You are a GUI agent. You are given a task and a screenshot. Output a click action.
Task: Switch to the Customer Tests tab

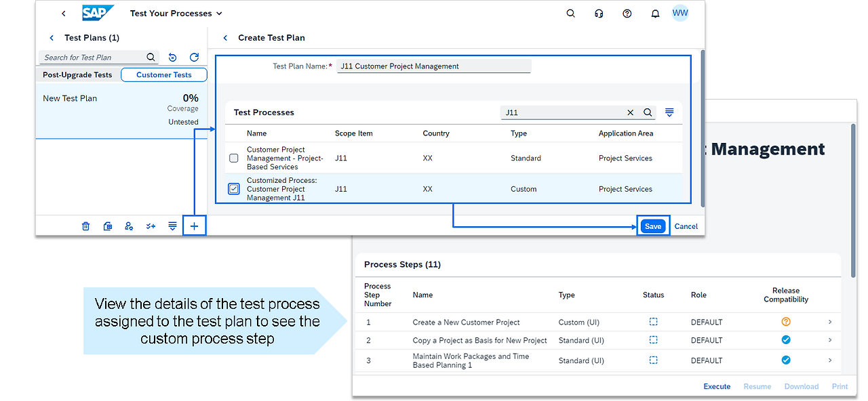pyautogui.click(x=164, y=75)
